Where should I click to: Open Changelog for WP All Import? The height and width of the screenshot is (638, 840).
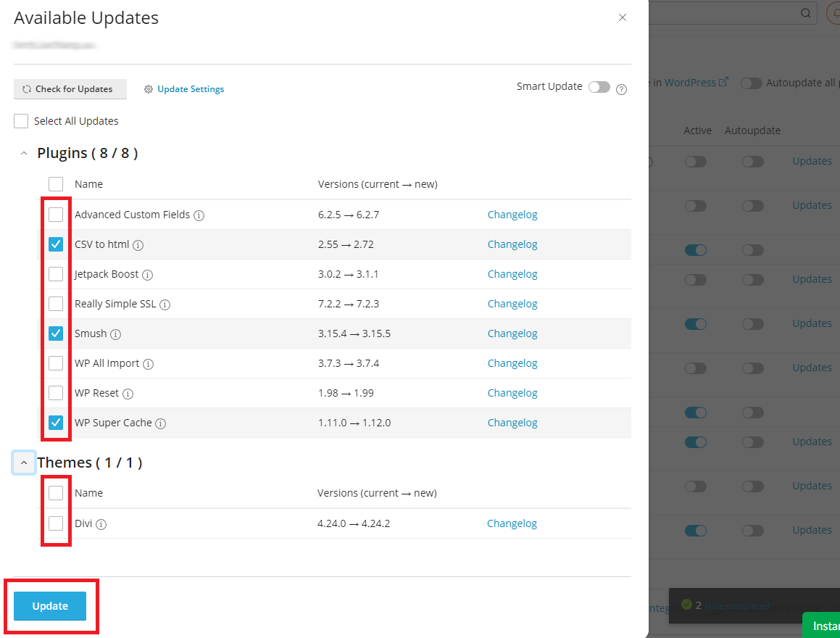click(x=512, y=363)
